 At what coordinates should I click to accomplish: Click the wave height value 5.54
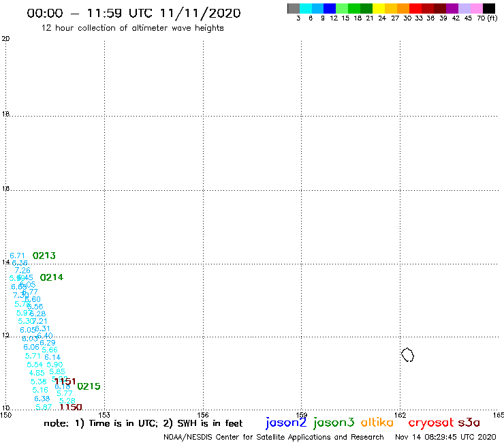35,365
